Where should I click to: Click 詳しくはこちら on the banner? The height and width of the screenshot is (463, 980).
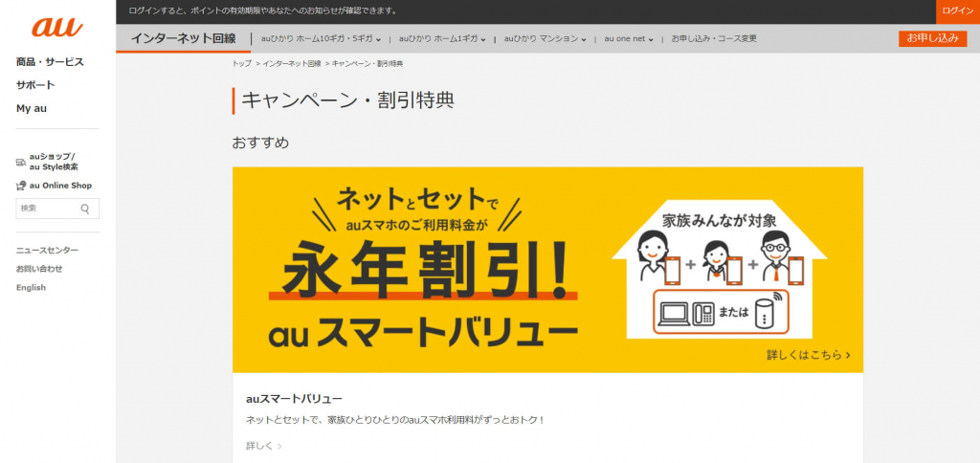point(809,355)
